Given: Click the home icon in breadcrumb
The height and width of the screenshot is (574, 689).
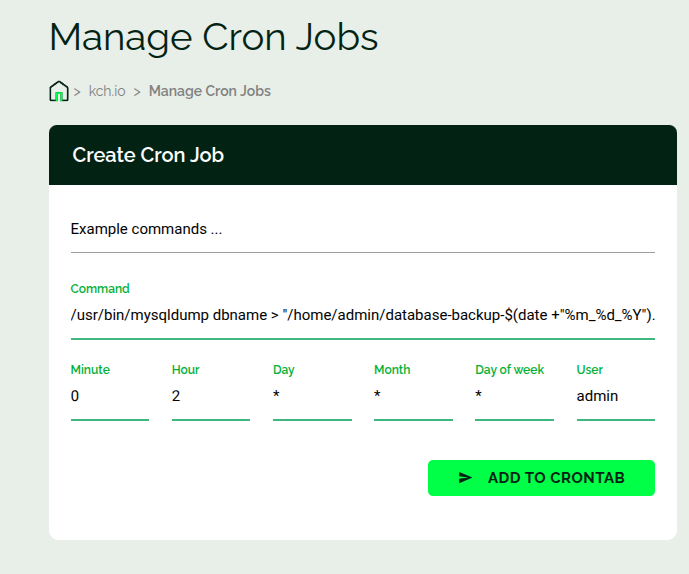Looking at the screenshot, I should pos(59,91).
